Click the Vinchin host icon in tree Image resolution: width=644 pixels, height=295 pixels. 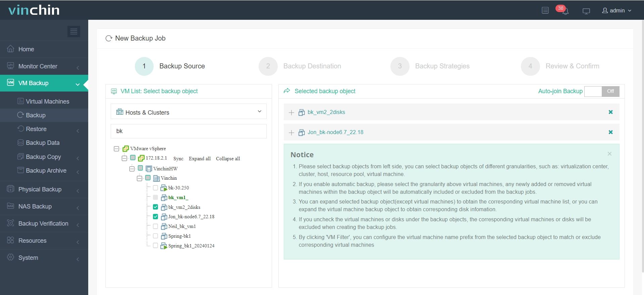pos(156,178)
